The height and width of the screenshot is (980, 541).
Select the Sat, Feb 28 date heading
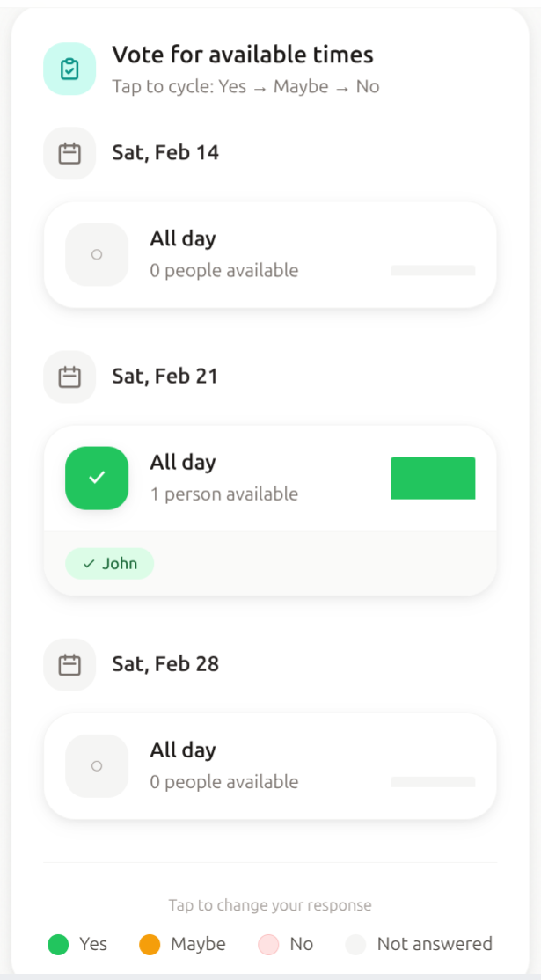point(165,664)
